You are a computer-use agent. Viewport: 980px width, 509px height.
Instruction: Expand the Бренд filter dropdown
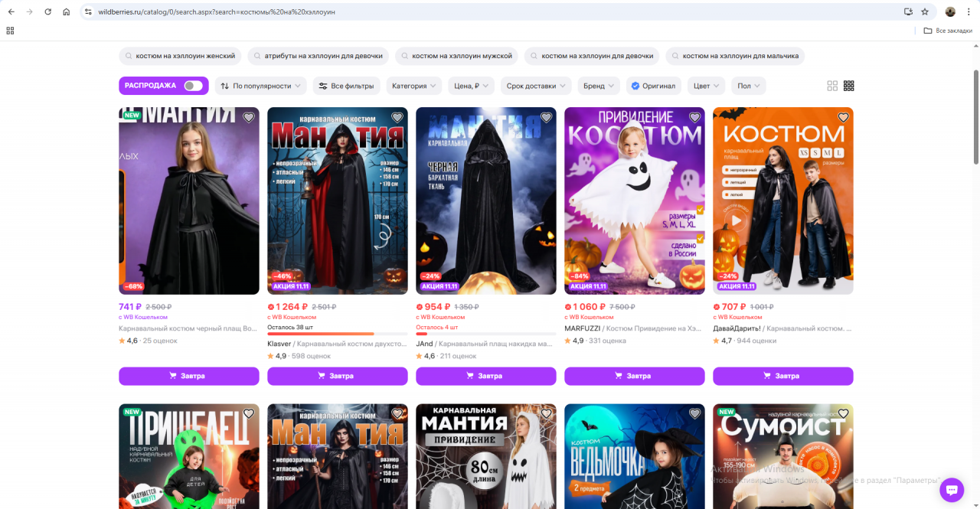(x=598, y=86)
